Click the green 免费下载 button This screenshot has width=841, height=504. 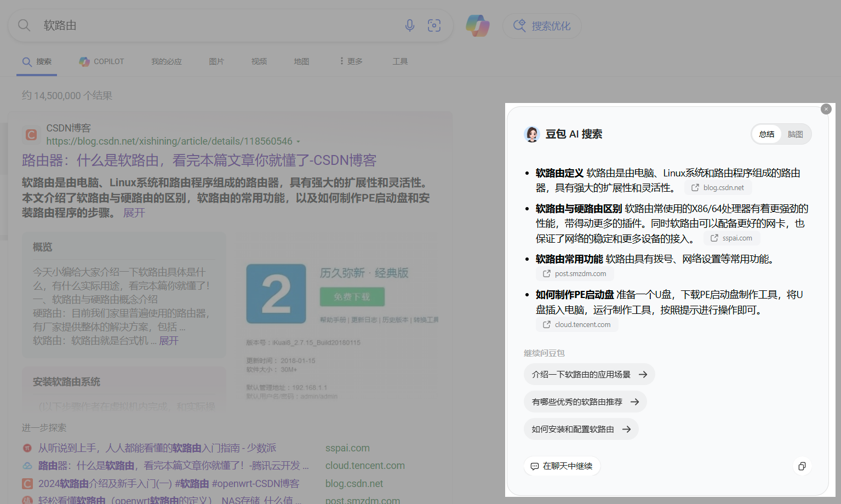click(x=352, y=296)
